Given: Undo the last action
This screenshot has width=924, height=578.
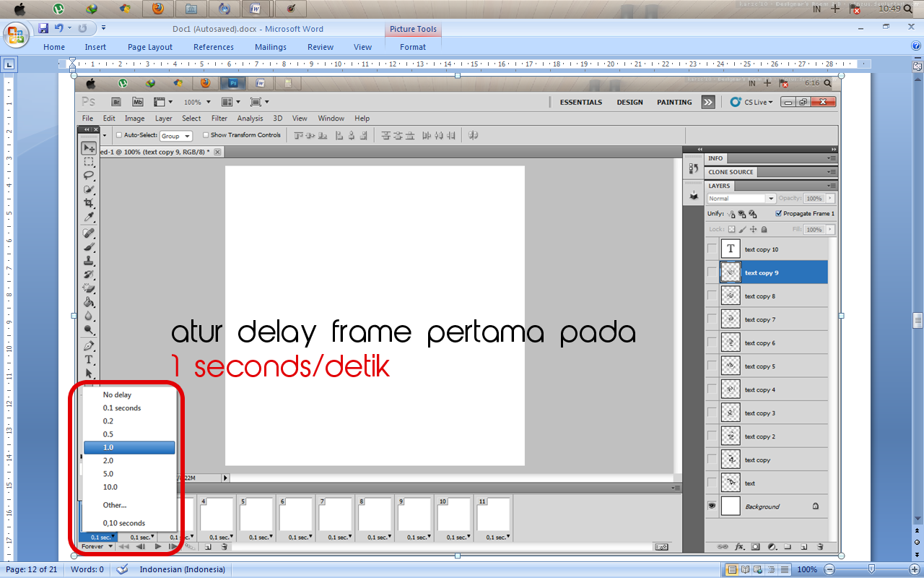Looking at the screenshot, I should coord(58,28).
